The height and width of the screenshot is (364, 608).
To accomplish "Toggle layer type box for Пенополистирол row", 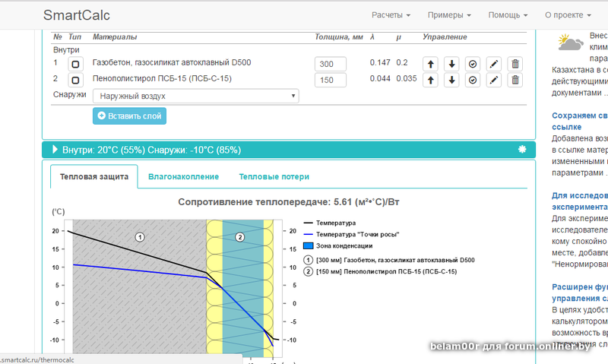I will pos(75,80).
